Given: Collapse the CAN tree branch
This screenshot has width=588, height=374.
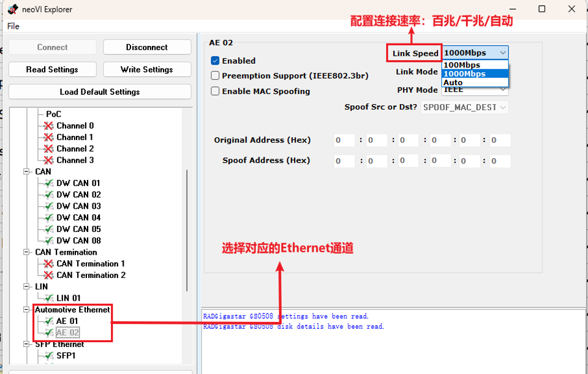Looking at the screenshot, I should (x=25, y=171).
